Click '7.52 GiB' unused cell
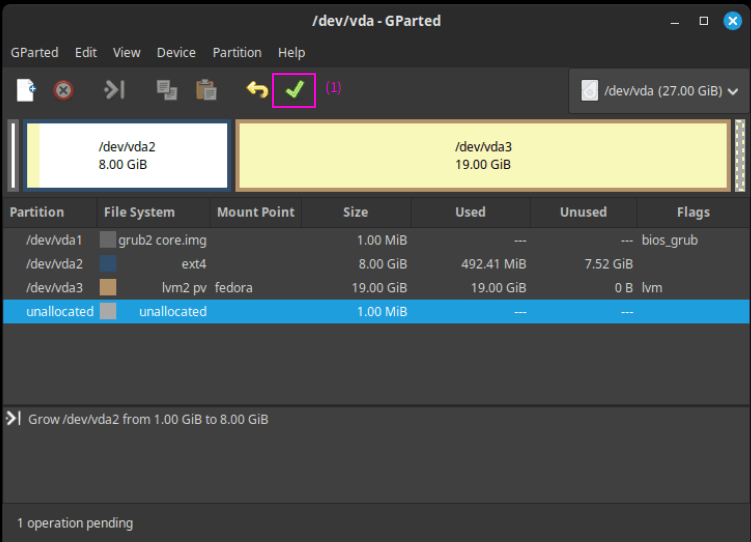This screenshot has width=751, height=542. (x=609, y=264)
